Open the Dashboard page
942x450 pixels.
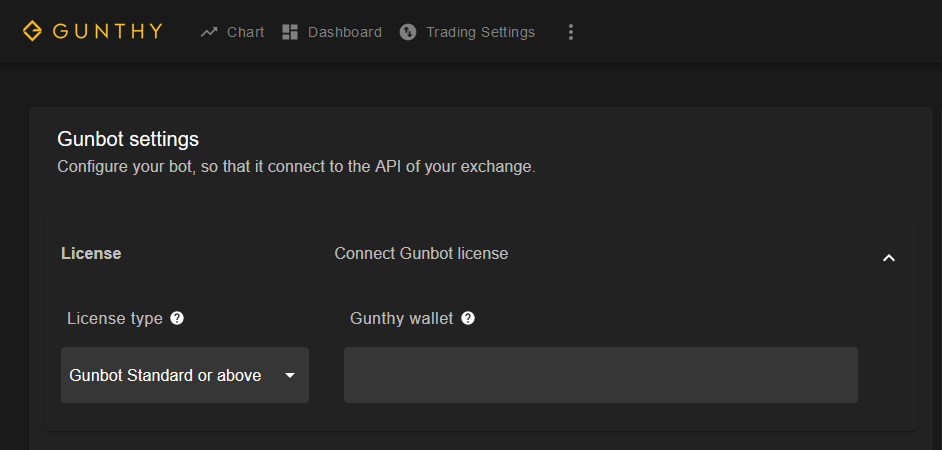[332, 32]
